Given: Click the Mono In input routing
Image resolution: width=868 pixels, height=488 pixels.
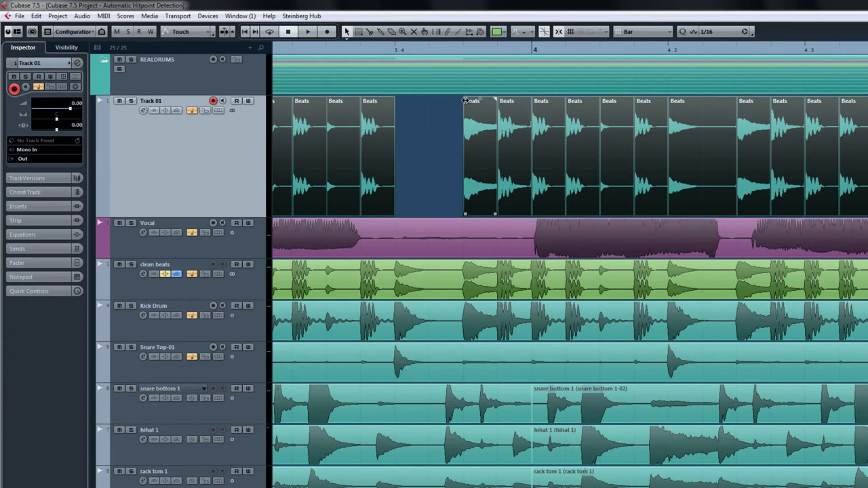Looking at the screenshot, I should click(45, 150).
